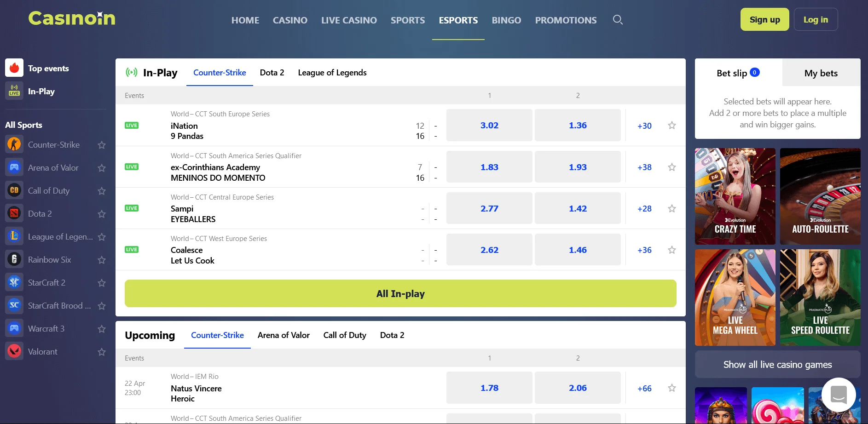Expand +36 markets for Coalesce match
Image resolution: width=868 pixels, height=424 pixels.
coord(644,250)
